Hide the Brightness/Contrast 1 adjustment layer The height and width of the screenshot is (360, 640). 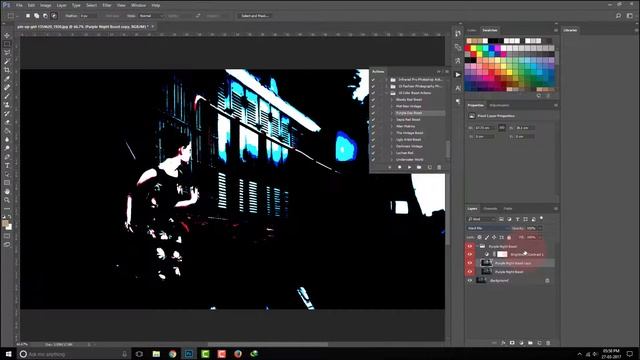coord(470,254)
